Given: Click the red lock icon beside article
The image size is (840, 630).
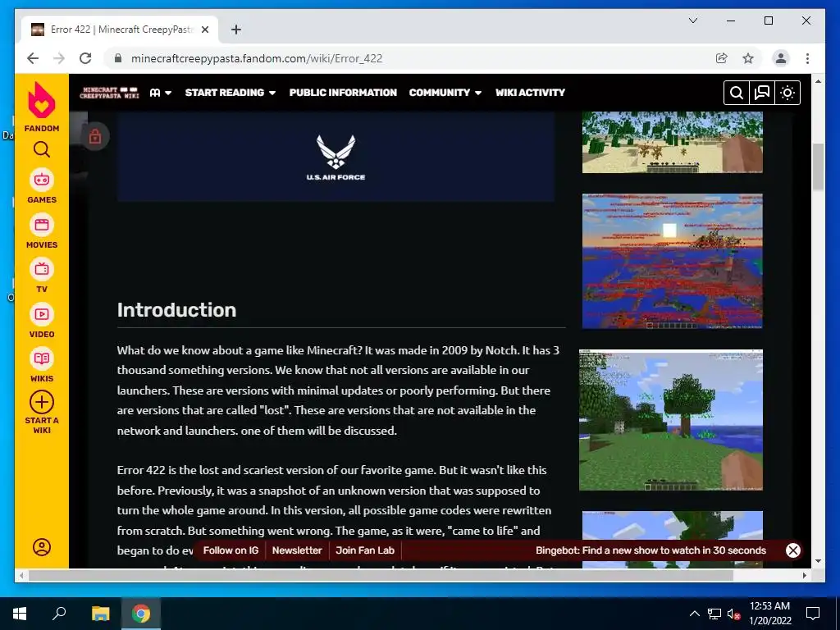Looking at the screenshot, I should 95,137.
